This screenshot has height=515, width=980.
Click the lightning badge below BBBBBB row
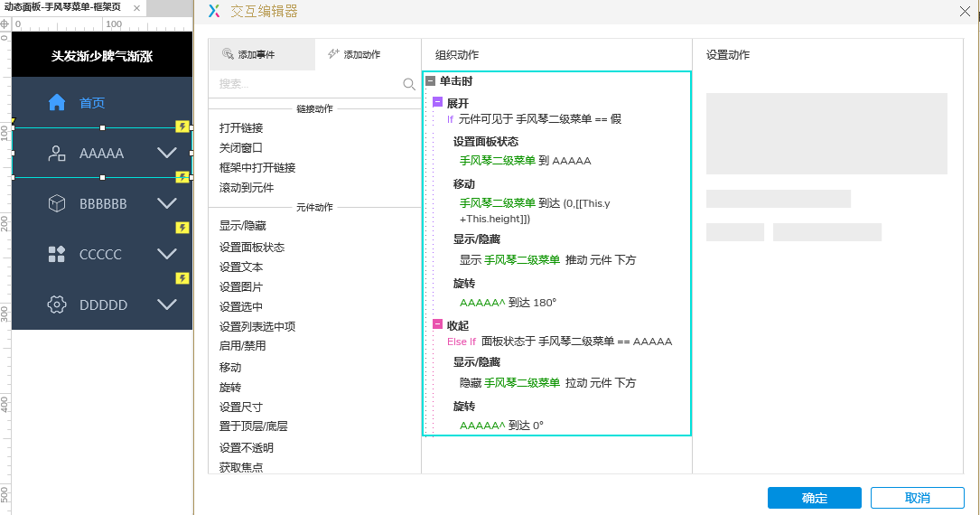click(182, 228)
